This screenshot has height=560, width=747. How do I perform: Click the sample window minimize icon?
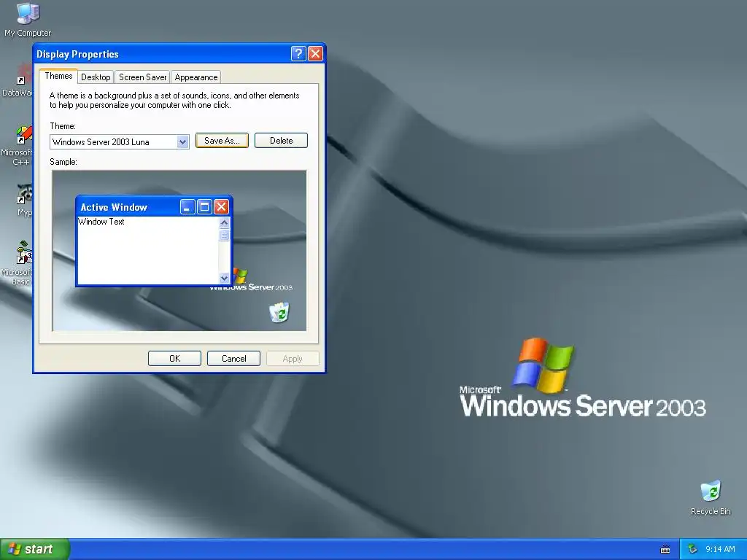(x=187, y=206)
